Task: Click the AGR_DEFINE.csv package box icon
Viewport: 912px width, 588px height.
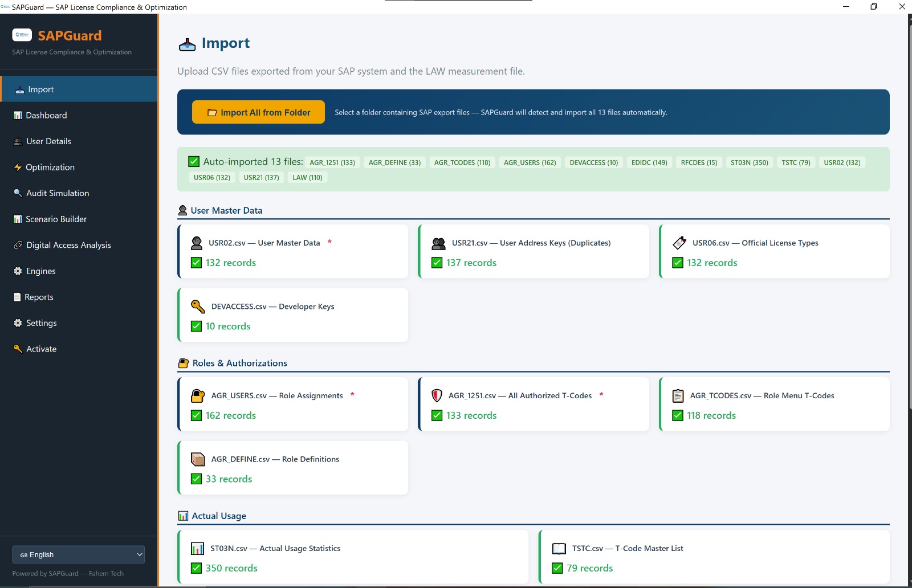Action: tap(198, 459)
